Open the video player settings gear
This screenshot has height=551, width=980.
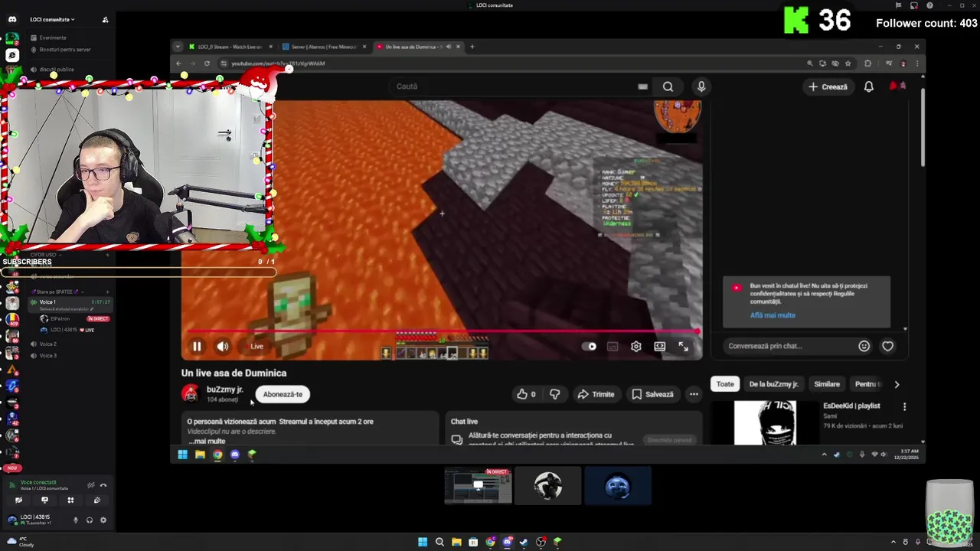pos(635,347)
